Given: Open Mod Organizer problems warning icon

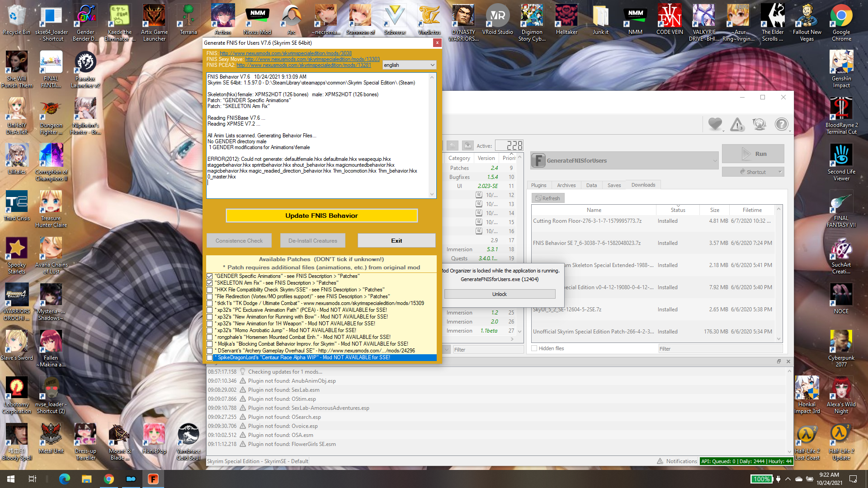Looking at the screenshot, I should pyautogui.click(x=737, y=124).
